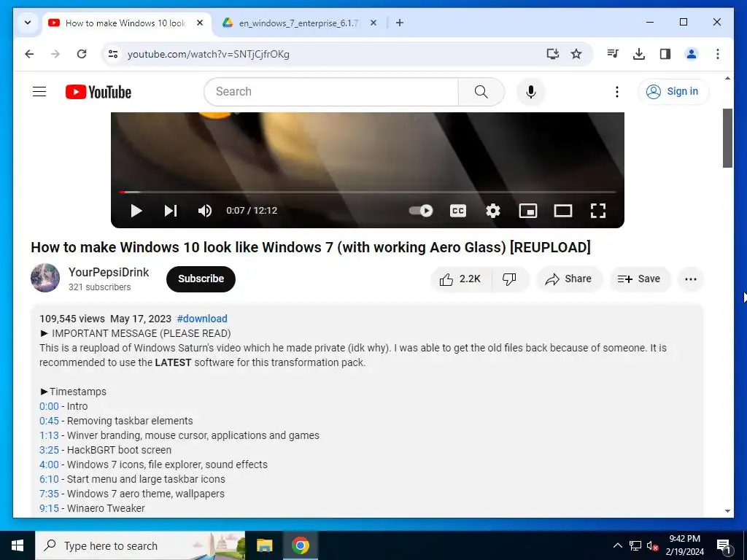Enter full screen mode
This screenshot has height=560, width=747.
click(598, 211)
